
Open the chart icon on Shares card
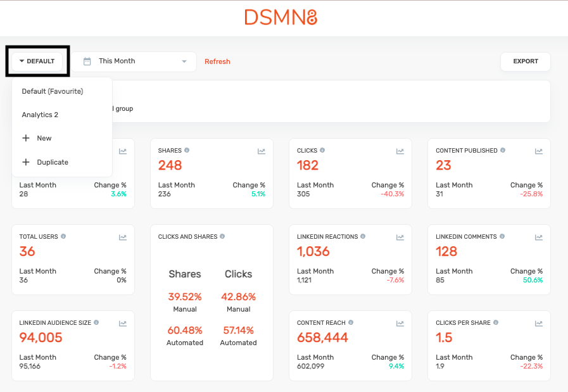click(x=262, y=151)
